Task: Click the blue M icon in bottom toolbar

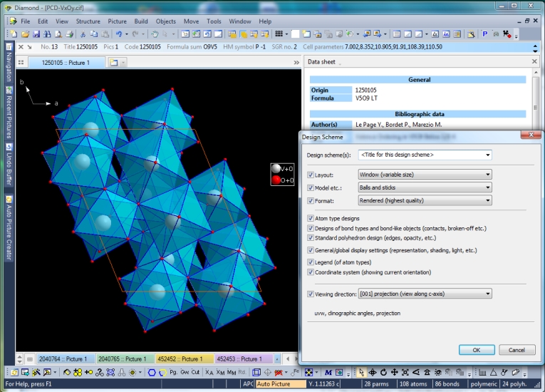Action: 328,372
